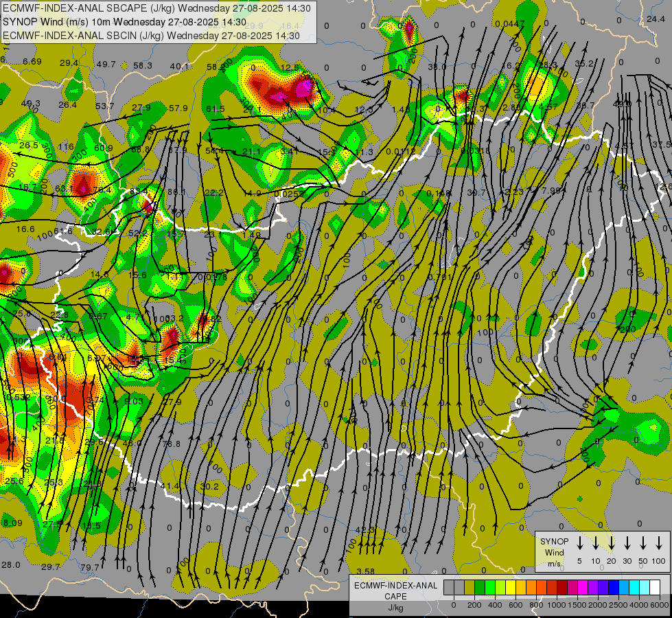Click the map value '28.0'
This screenshot has height=618, width=672.
[x=11, y=564]
